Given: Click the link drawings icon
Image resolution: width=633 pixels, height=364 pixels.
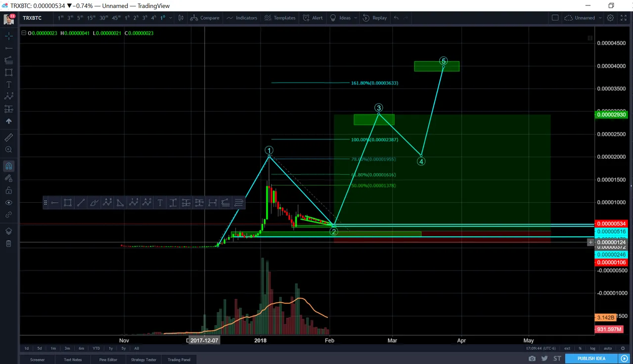Looking at the screenshot, I should 8,215.
